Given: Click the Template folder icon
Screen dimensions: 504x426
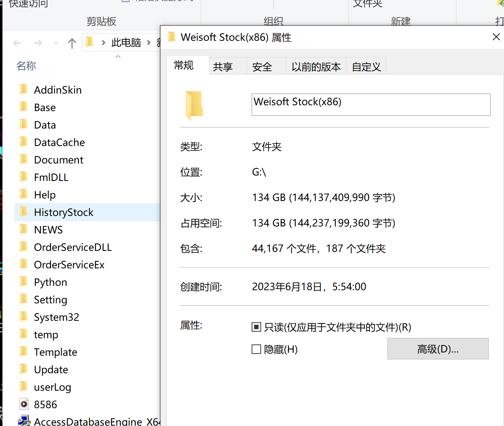Looking at the screenshot, I should coord(23,351).
